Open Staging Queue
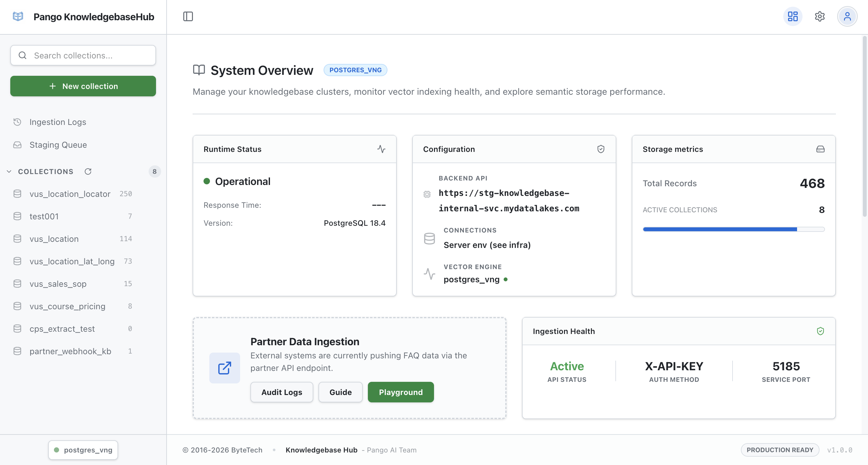The width and height of the screenshot is (868, 465). tap(58, 145)
